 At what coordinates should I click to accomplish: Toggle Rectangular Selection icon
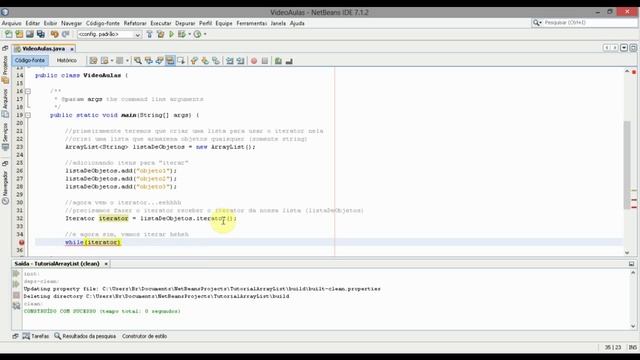pyautogui.click(x=181, y=61)
